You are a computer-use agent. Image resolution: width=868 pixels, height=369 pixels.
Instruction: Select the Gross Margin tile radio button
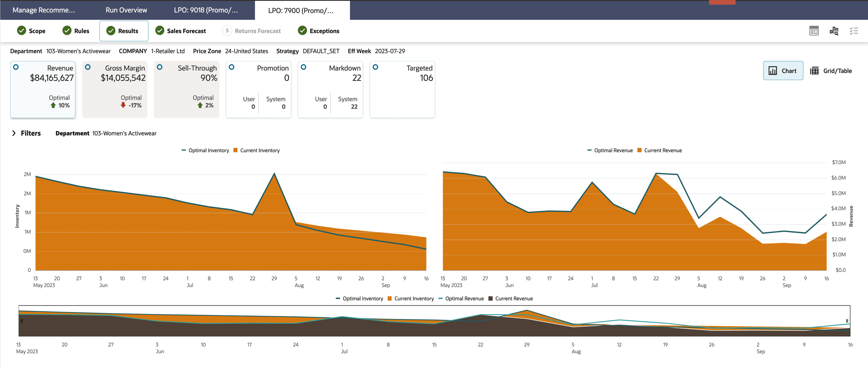88,67
